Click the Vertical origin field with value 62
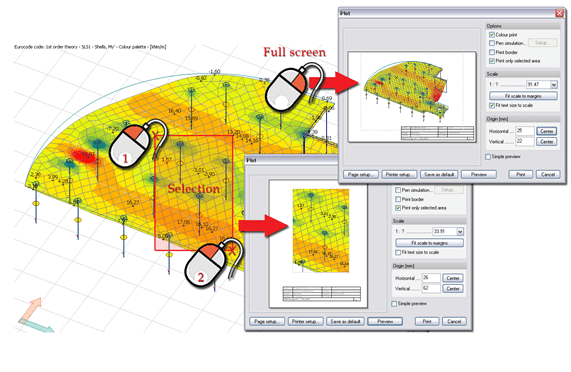Image resolution: width=571 pixels, height=372 pixels. coord(431,288)
